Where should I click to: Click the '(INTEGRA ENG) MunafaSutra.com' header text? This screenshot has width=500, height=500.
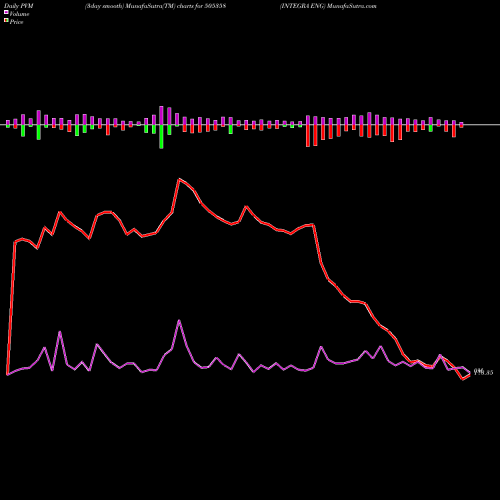(328, 6)
